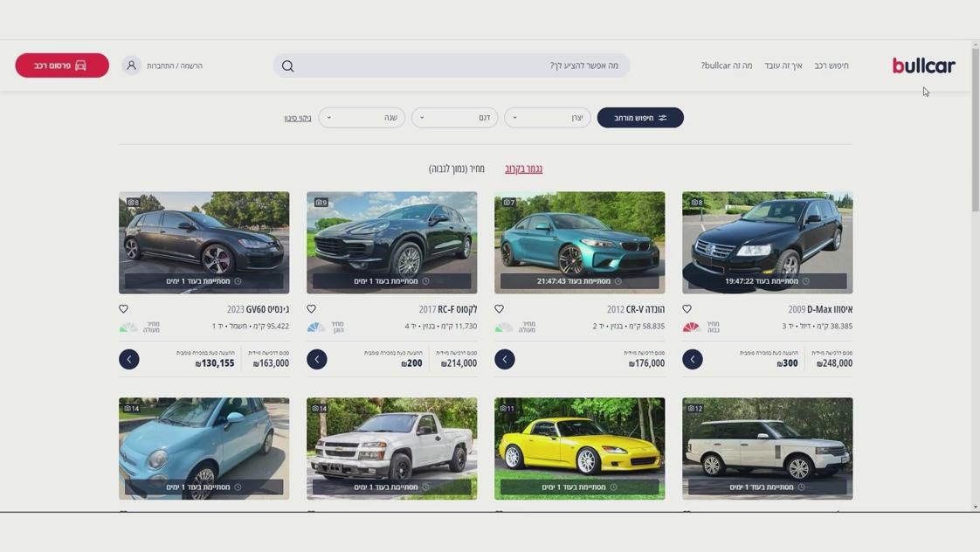The height and width of the screenshot is (552, 980).
Task: Favorite the Genesis GV60 2023 with heart
Action: click(x=124, y=309)
